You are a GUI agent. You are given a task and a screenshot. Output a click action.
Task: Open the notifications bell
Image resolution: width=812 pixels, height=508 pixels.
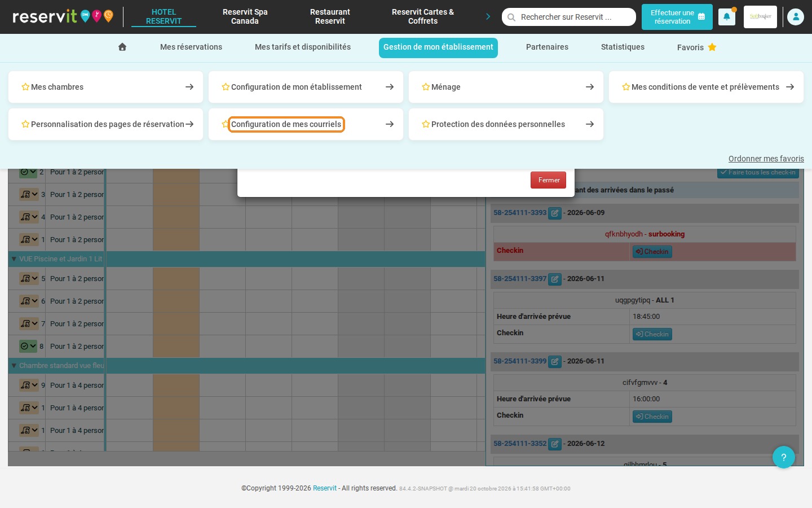click(727, 17)
